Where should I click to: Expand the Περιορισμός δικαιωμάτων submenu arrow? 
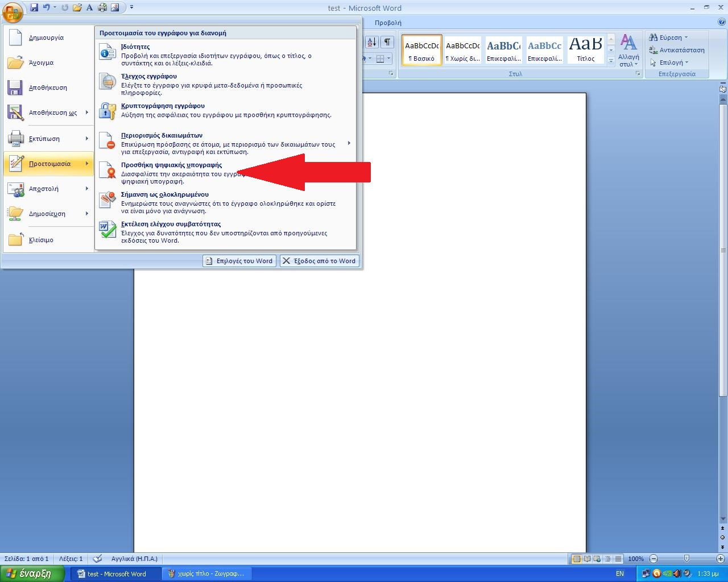[349, 143]
